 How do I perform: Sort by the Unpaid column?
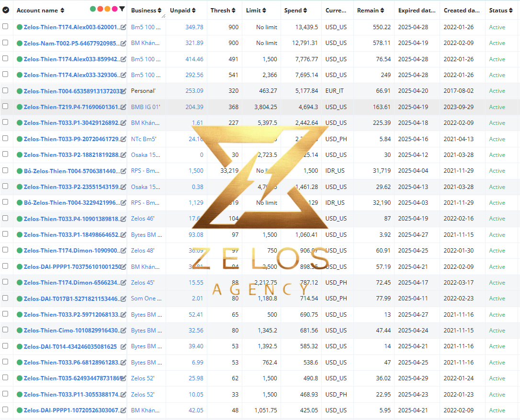point(183,10)
